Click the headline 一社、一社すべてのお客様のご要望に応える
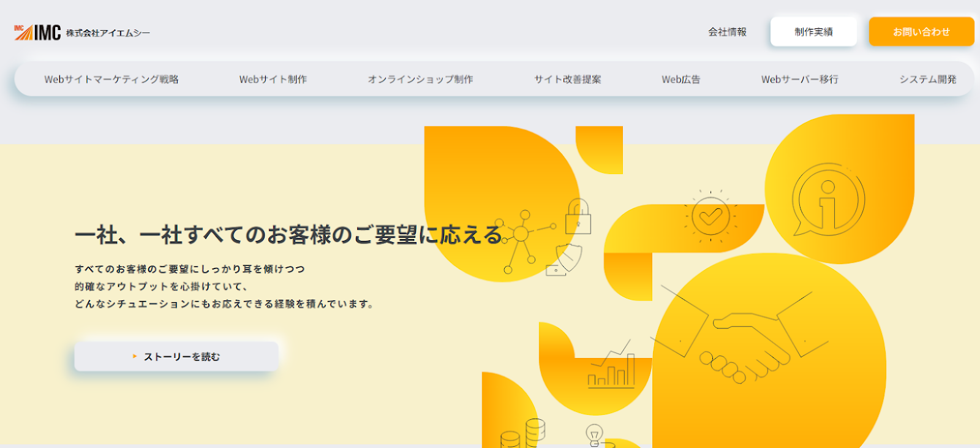 pyautogui.click(x=288, y=235)
